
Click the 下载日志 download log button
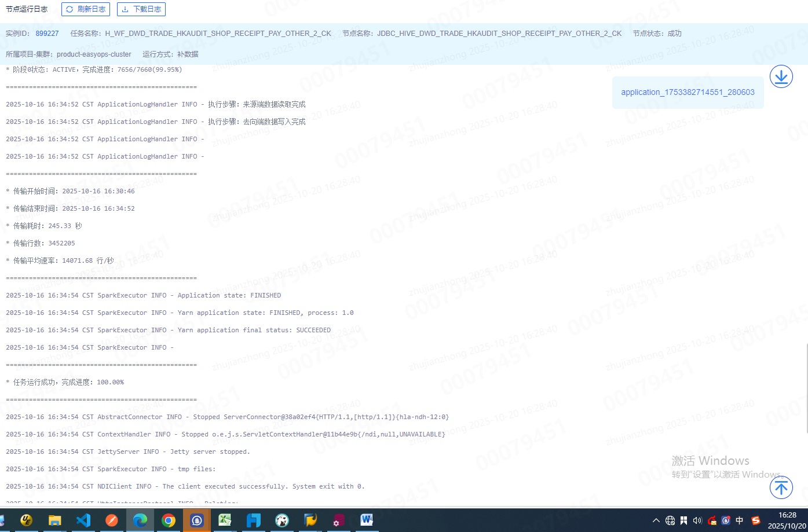[x=141, y=9]
